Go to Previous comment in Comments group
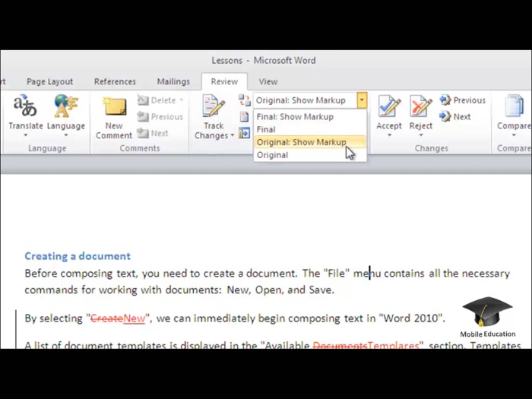Image resolution: width=532 pixels, height=399 pixels. click(160, 117)
